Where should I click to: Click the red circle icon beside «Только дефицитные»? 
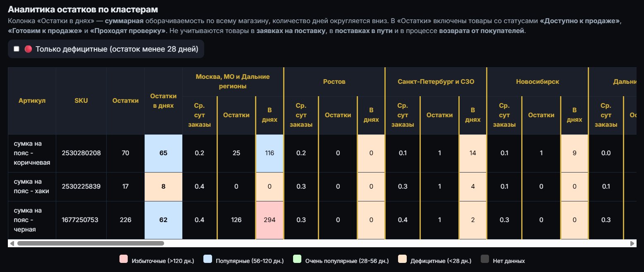click(28, 49)
